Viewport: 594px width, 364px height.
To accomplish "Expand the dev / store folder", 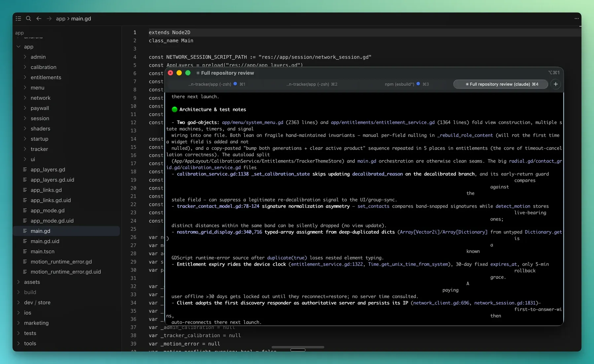I will 18,302.
